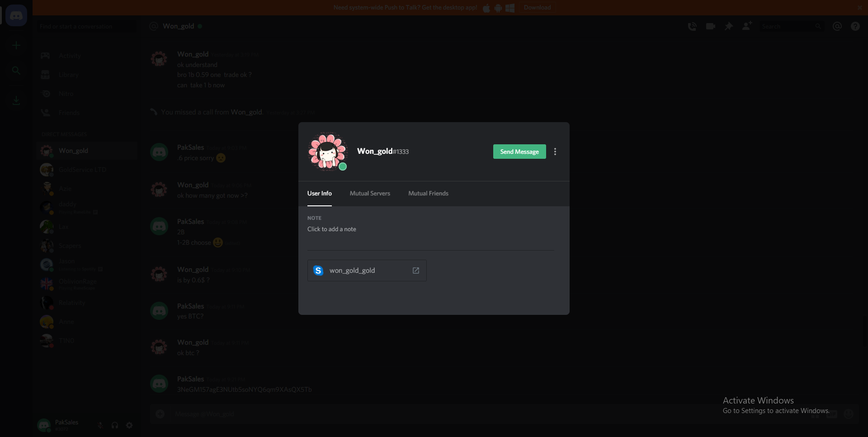Viewport: 868px width, 437px height.
Task: Switch to the User Info tab
Action: coord(320,193)
